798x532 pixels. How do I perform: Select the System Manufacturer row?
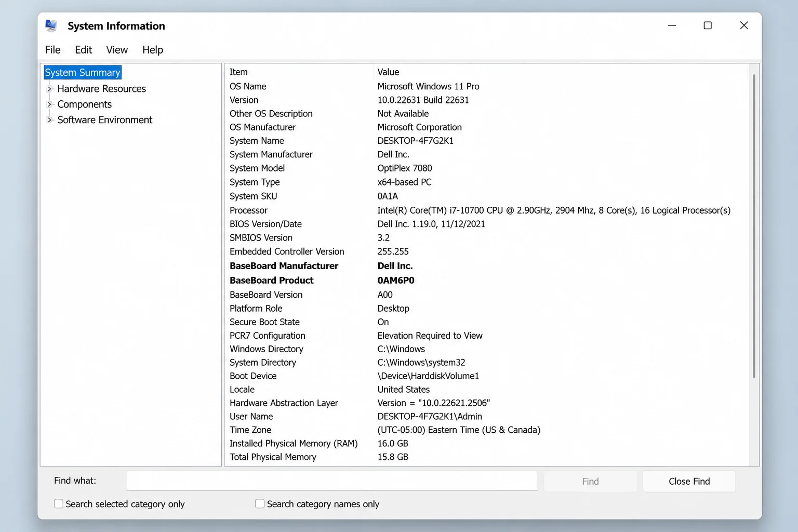(x=487, y=155)
